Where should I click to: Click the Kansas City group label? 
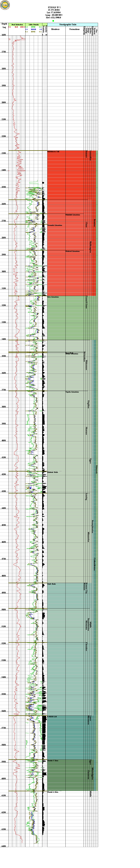coord(87,588)
